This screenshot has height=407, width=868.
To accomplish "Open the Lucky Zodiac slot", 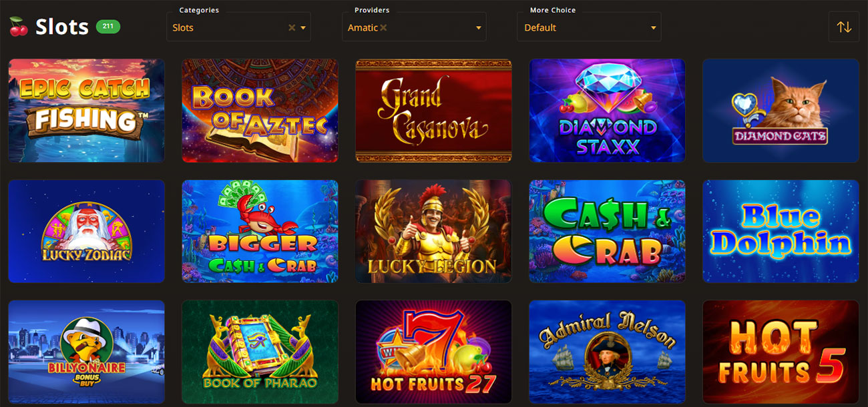I will 86,231.
